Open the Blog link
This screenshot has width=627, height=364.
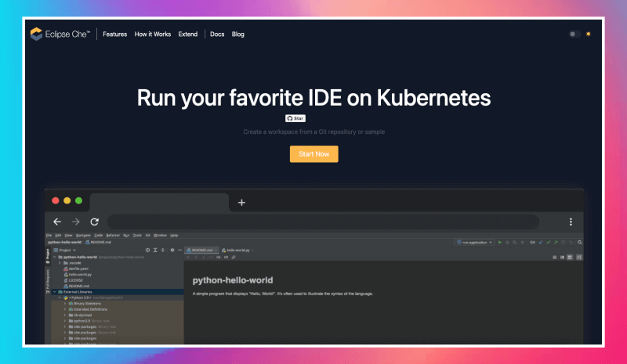238,34
